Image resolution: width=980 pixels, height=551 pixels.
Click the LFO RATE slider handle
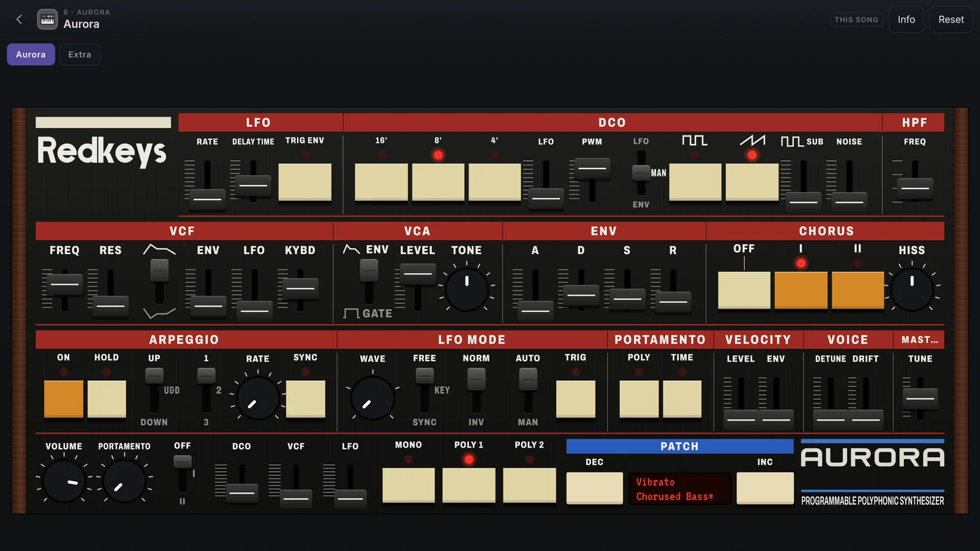point(208,199)
